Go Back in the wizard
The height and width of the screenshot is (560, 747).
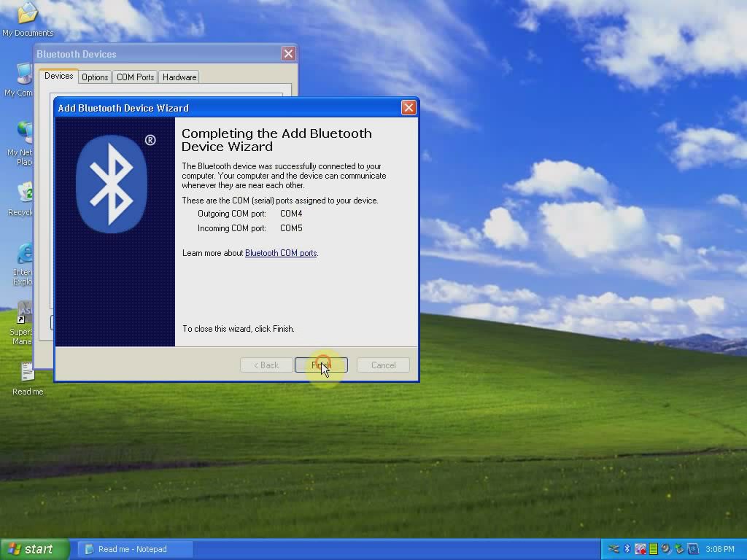point(266,365)
